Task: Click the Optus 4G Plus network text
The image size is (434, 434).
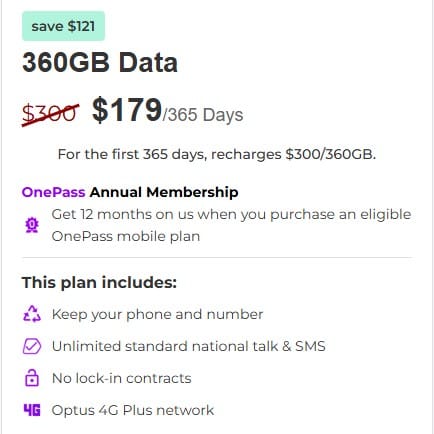Action: coord(133,410)
